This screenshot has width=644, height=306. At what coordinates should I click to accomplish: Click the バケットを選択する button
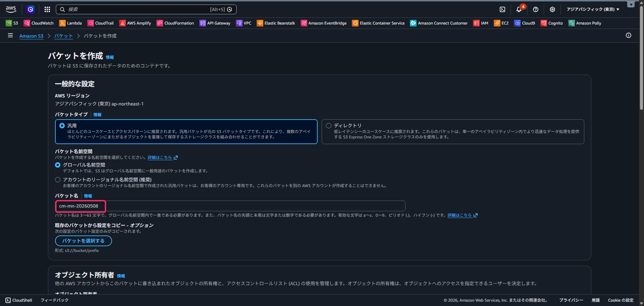coord(84,241)
